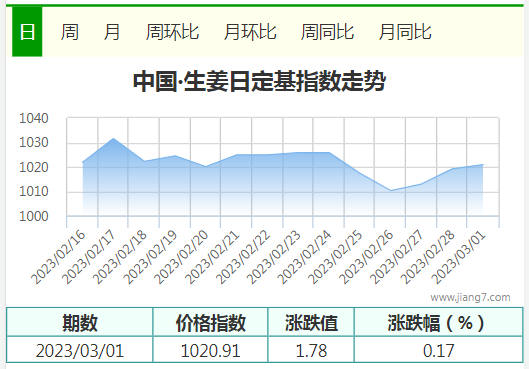Click y-axis label 1040
The image size is (529, 369).
(34, 118)
